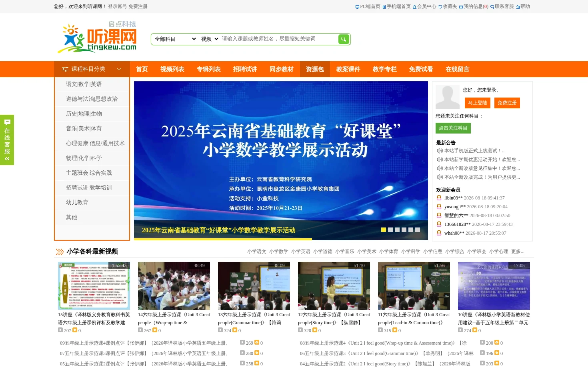Click the orange 免费注册 button in login panel
Viewport: 588px width, 369px height.
pos(507,103)
